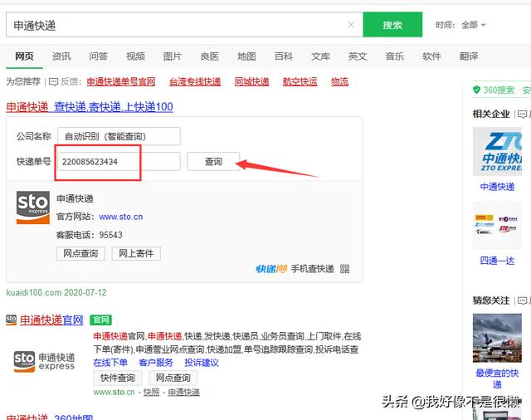Open the 手机查快递 link
This screenshot has height=420, width=531.
tap(312, 269)
